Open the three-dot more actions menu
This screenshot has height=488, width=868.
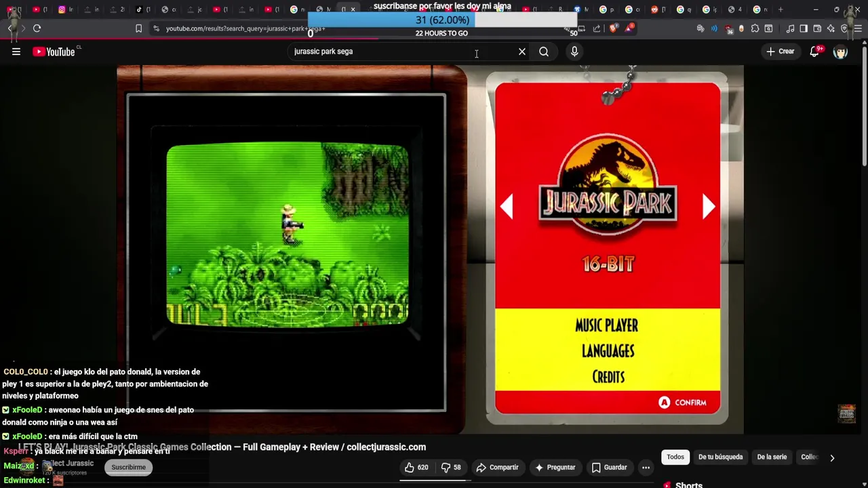[646, 467]
